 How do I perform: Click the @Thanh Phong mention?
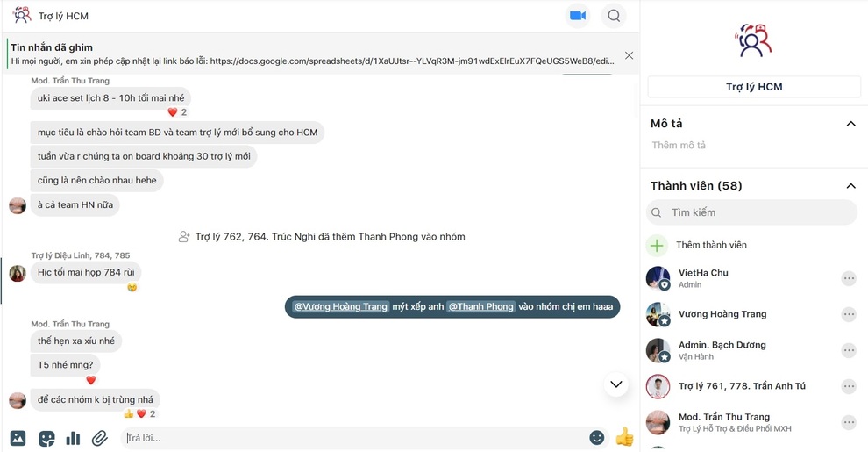point(480,306)
